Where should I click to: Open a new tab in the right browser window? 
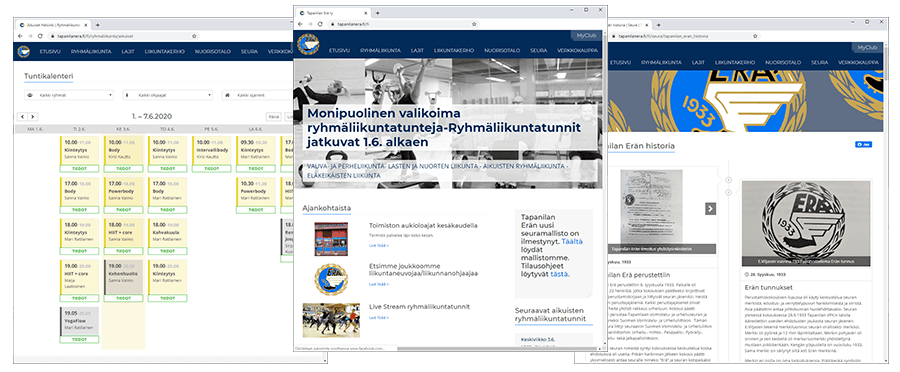pyautogui.click(x=657, y=25)
